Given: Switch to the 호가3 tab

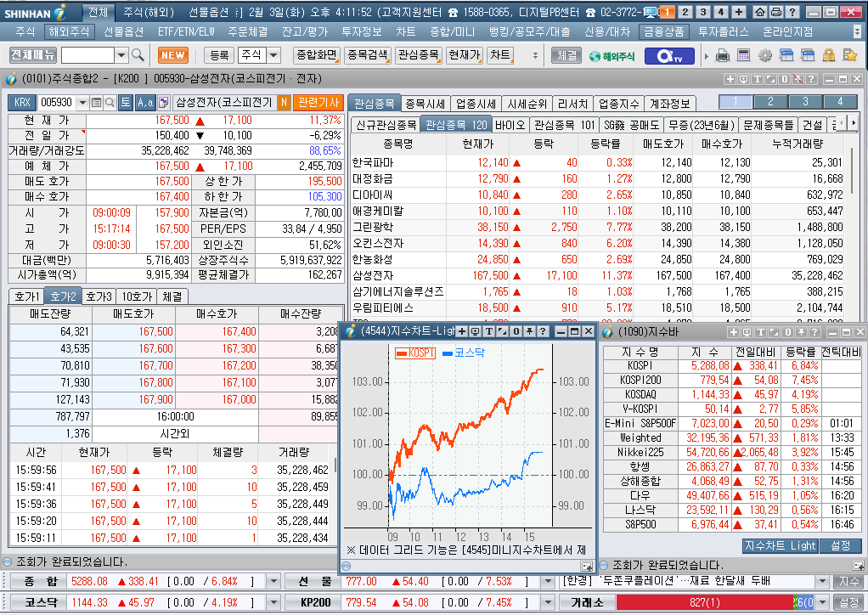Looking at the screenshot, I should click(99, 296).
